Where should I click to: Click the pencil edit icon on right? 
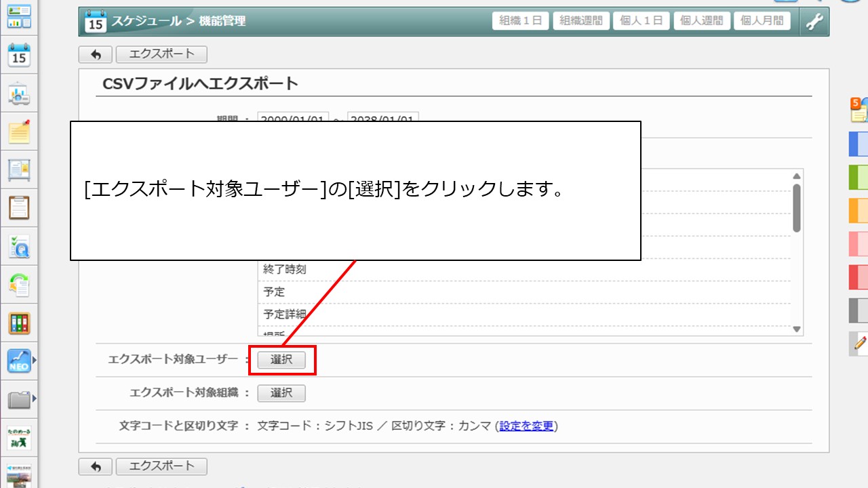(860, 344)
